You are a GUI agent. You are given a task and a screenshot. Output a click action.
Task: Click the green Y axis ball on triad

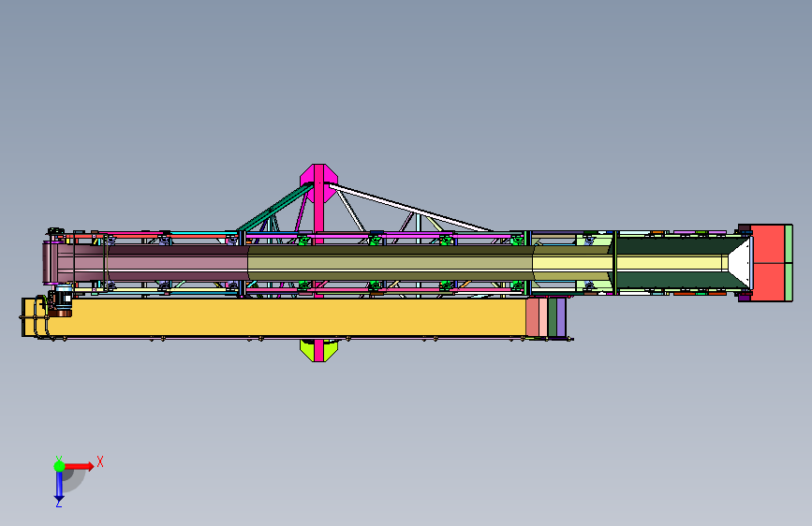click(x=59, y=466)
